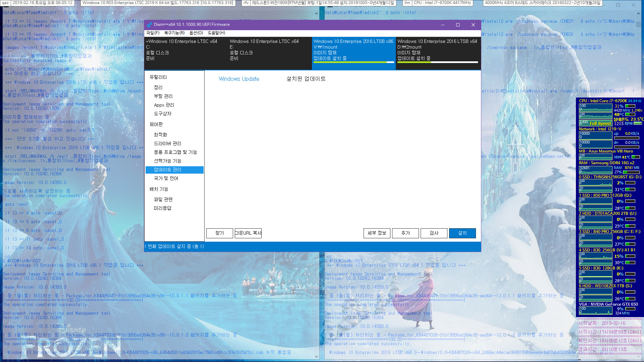Image resolution: width=644 pixels, height=362 pixels.
Task: Click the 4000MHz Skylake info gadget
Action: tap(542, 3)
